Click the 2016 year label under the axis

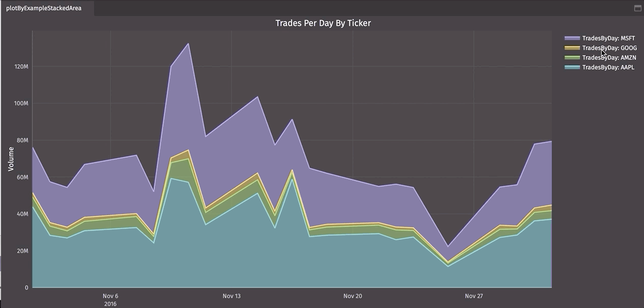pyautogui.click(x=110, y=304)
